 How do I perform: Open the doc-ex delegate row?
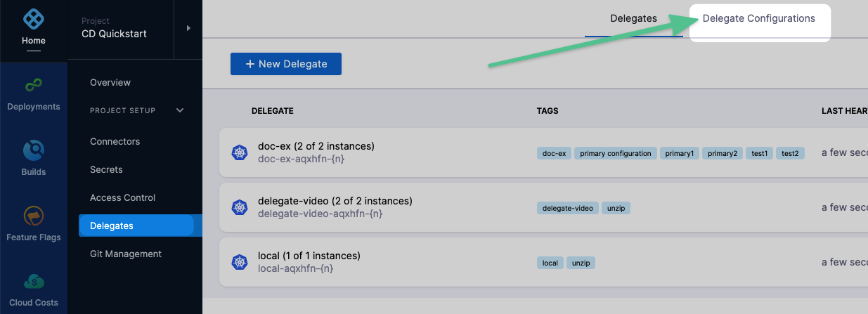(x=543, y=152)
